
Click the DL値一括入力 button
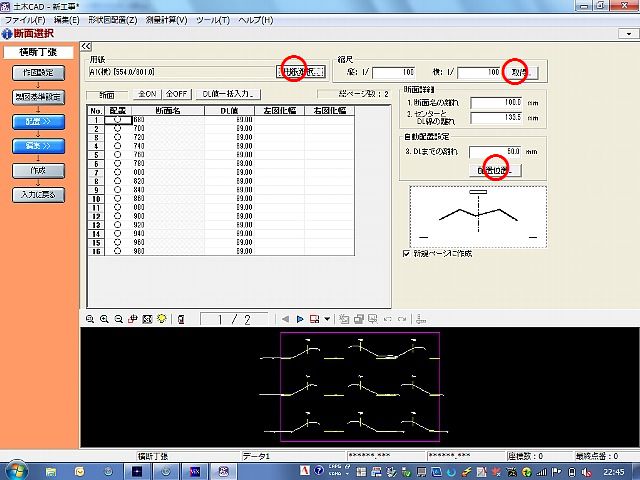point(228,94)
